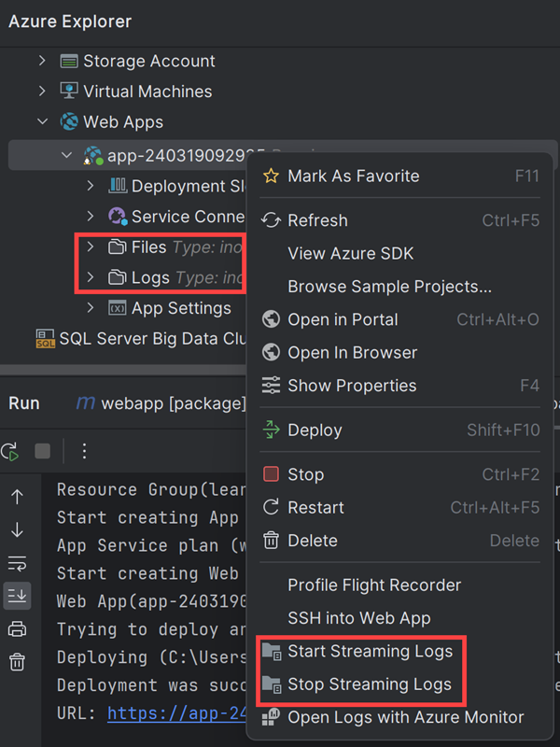
Task: Expand the Storage Account node
Action: click(42, 61)
